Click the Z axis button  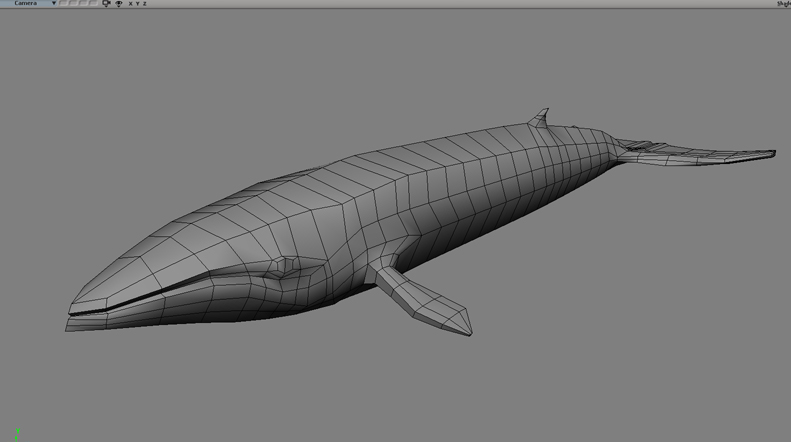[x=144, y=4]
